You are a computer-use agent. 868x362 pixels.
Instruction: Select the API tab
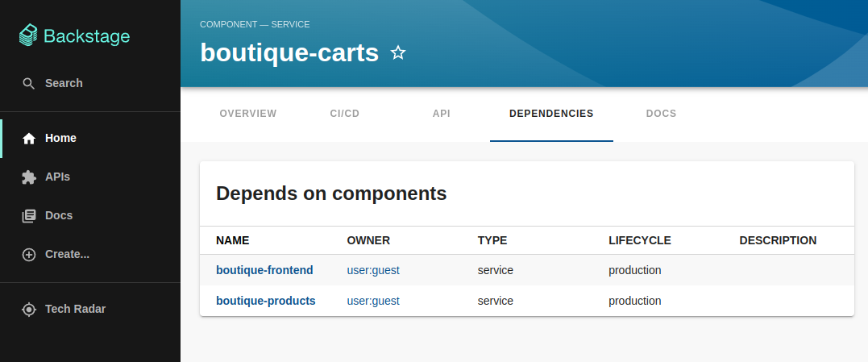click(441, 114)
